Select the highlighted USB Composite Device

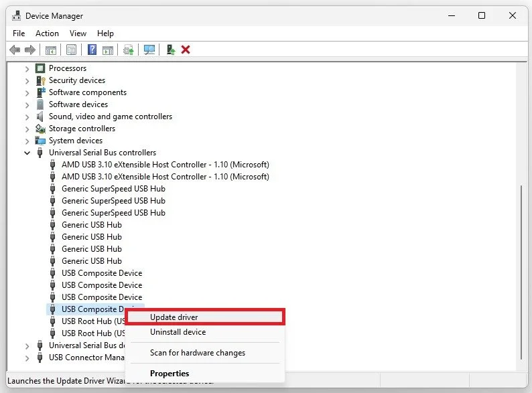(x=93, y=309)
